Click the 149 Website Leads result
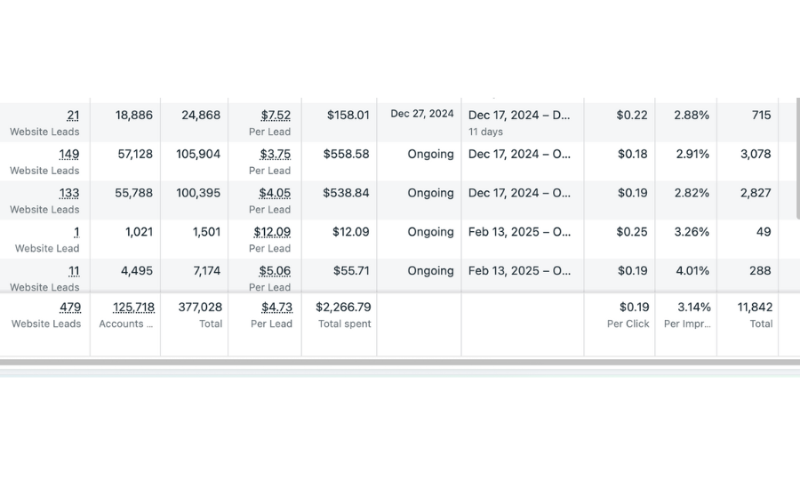The width and height of the screenshot is (800, 485). tap(69, 154)
